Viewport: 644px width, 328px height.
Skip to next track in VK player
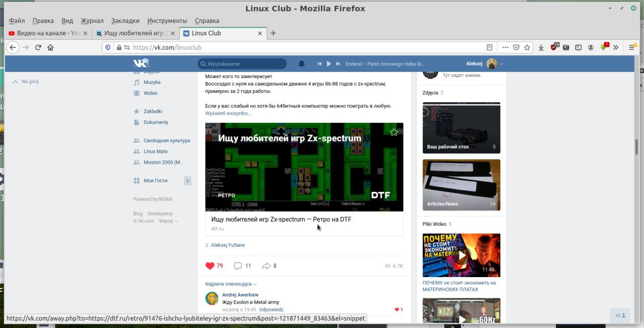click(338, 64)
